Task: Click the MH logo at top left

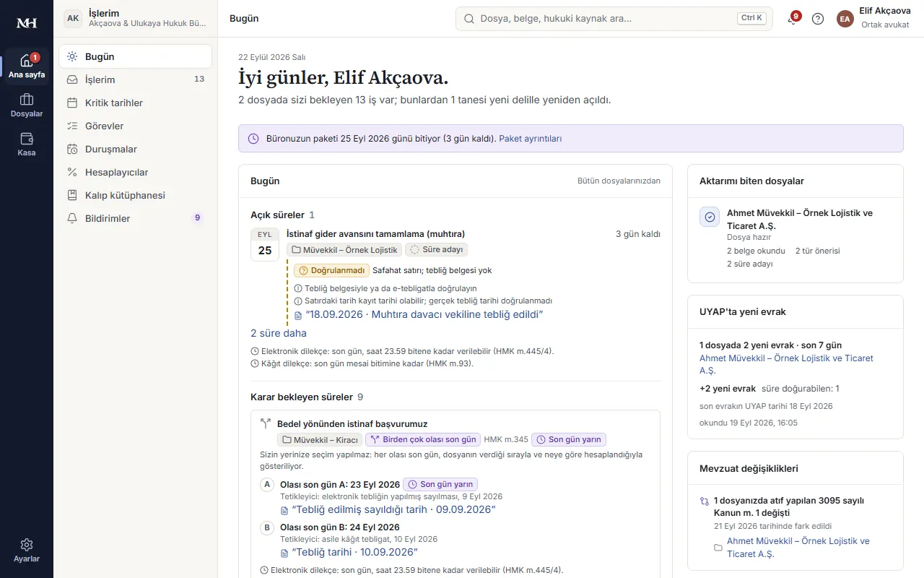Action: coord(27,22)
